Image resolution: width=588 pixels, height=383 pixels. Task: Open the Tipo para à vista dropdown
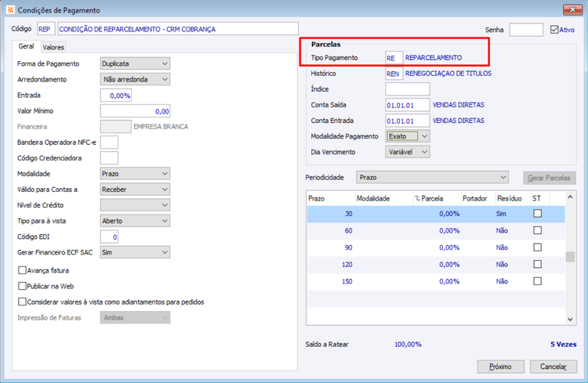(x=135, y=221)
